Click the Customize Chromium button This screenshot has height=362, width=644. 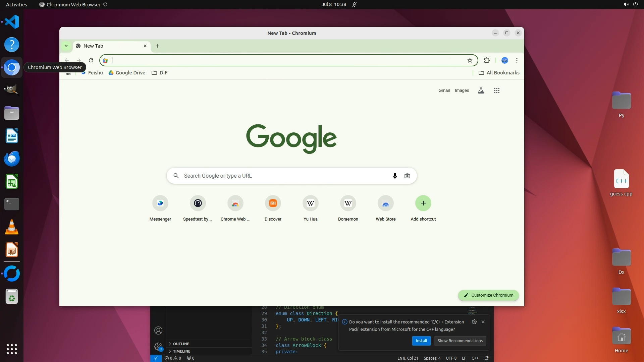pyautogui.click(x=488, y=295)
